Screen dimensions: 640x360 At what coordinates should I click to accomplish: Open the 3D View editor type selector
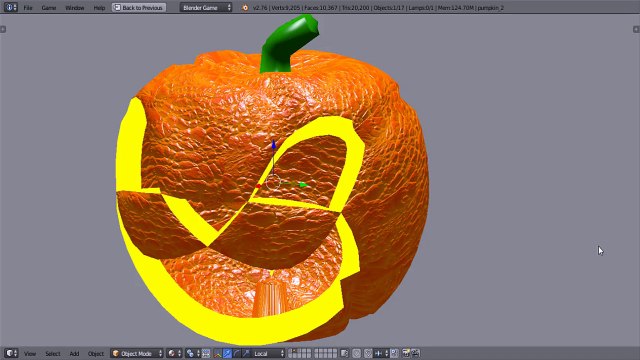(11, 353)
